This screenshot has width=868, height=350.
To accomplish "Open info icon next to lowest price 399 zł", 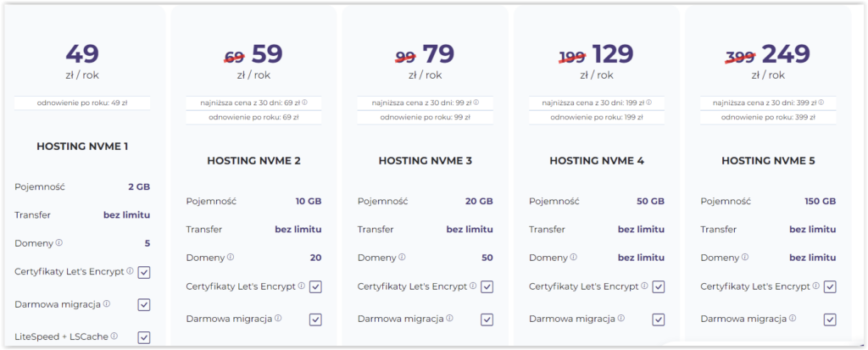I will pyautogui.click(x=821, y=103).
